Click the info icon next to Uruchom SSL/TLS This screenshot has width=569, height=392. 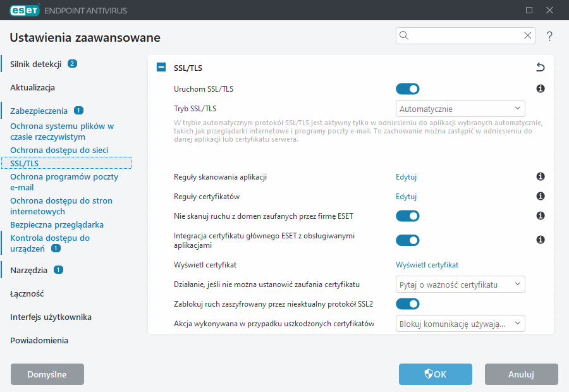541,89
